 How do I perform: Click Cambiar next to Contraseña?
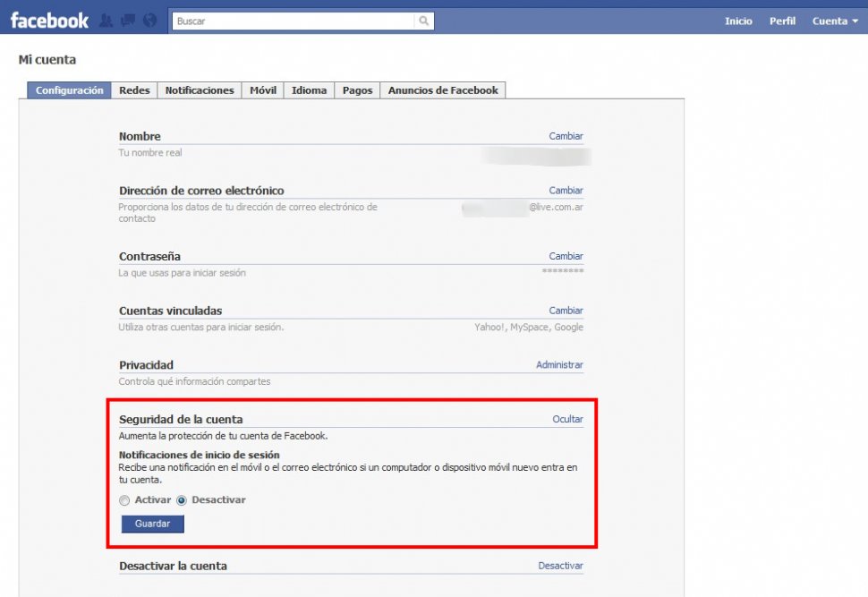[566, 256]
